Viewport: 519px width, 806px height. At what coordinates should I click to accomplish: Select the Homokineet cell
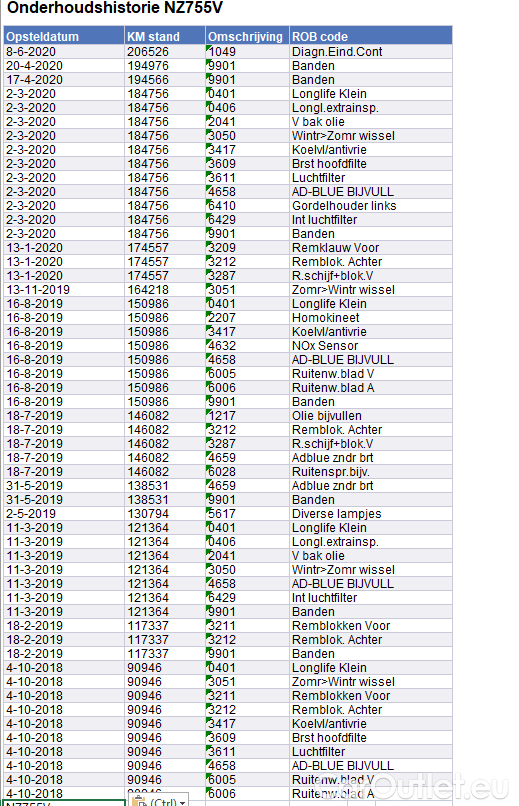370,318
